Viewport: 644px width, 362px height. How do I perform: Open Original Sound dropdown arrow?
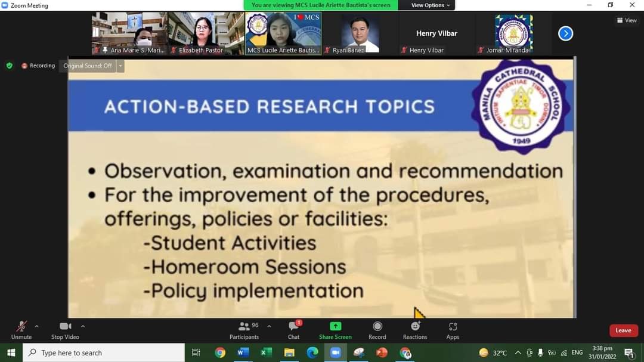120,66
